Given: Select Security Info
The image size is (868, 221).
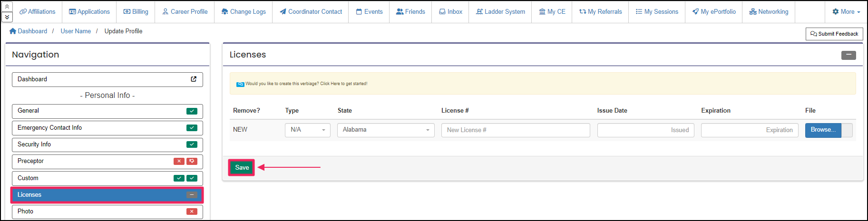Looking at the screenshot, I should coord(107,144).
